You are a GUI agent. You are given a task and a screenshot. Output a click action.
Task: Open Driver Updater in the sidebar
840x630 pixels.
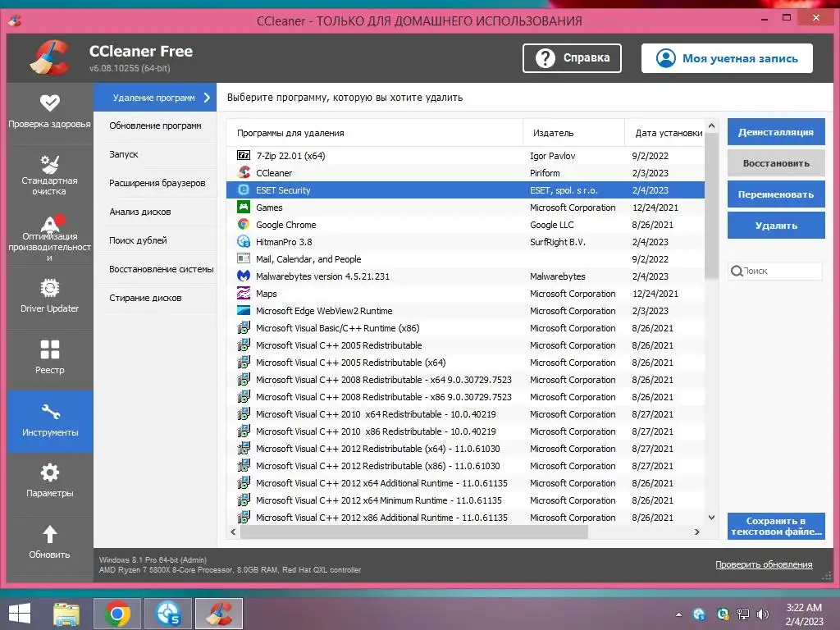[x=50, y=295]
